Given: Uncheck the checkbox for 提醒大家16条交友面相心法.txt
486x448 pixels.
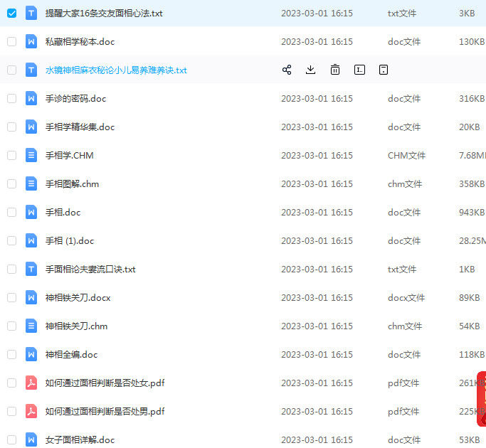Looking at the screenshot, I should [x=11, y=13].
